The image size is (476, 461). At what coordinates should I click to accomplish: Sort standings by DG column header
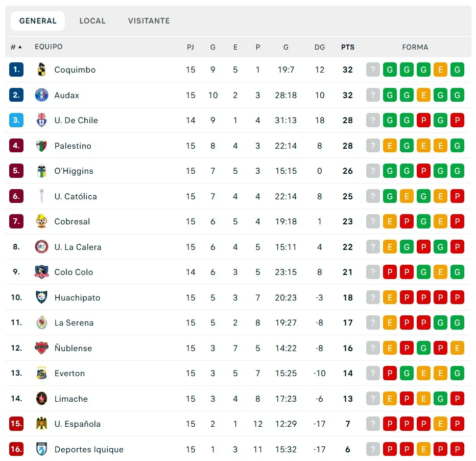pyautogui.click(x=320, y=47)
